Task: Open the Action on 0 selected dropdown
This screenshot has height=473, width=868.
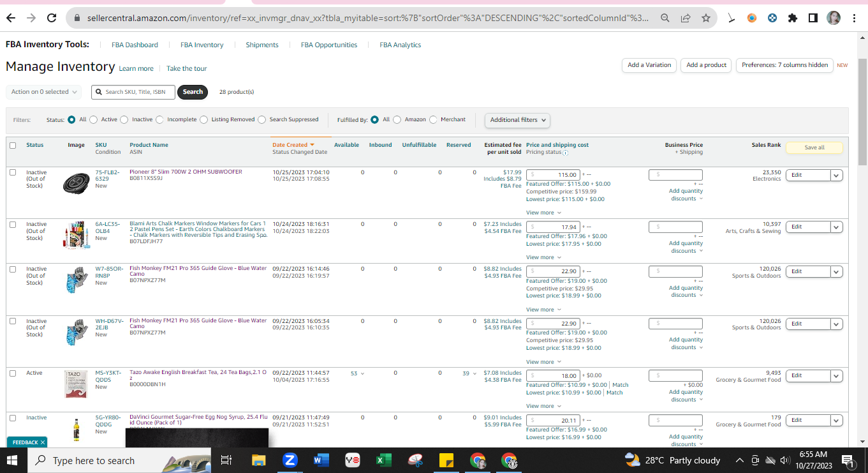Action: pos(44,92)
